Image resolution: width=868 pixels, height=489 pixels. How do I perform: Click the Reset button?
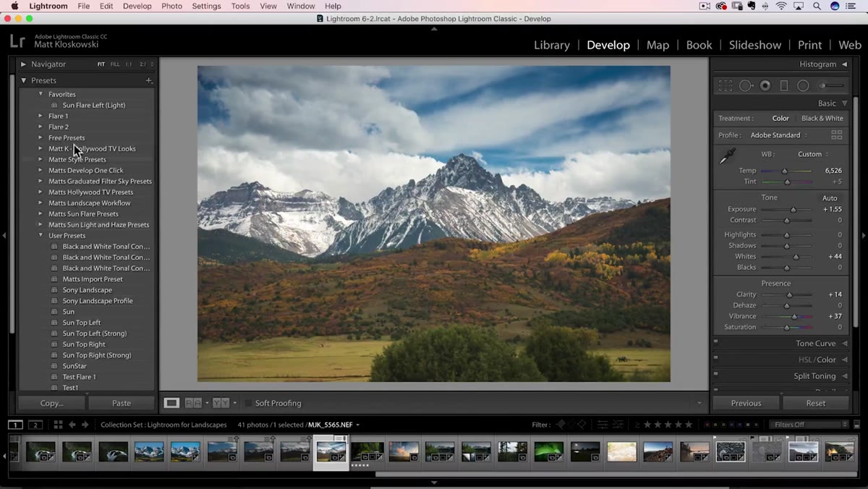(x=816, y=403)
